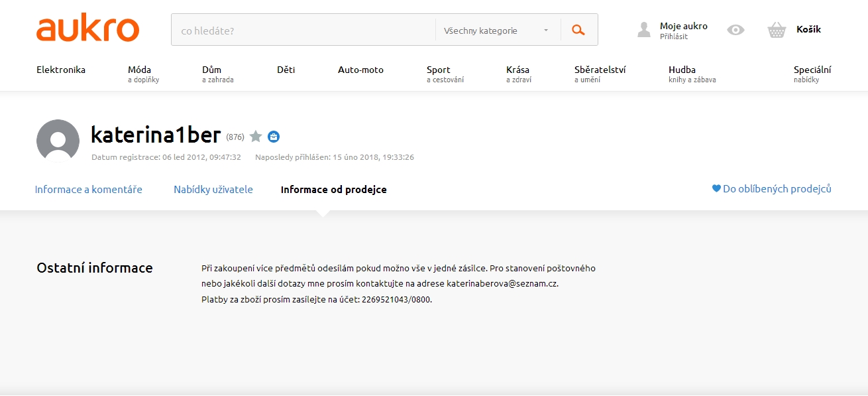Switch to Nabídky uživatele tab
Viewport: 868px width, 396px height.
pyautogui.click(x=213, y=190)
